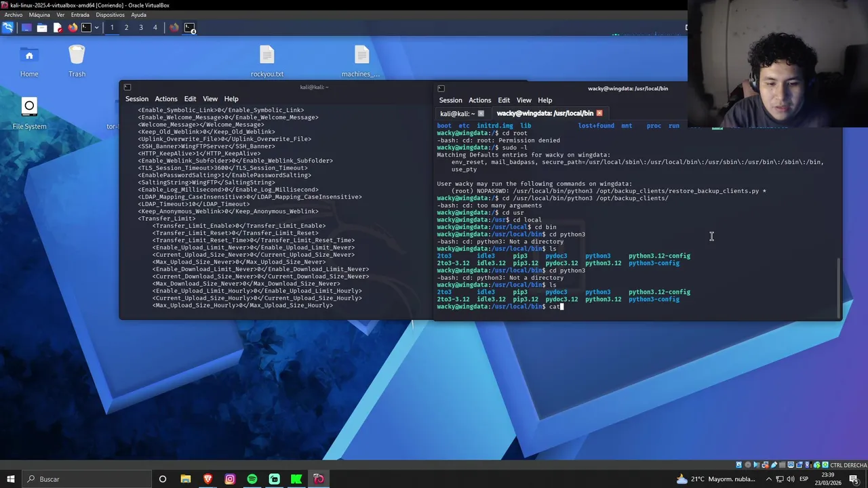The height and width of the screenshot is (488, 868).
Task: Switch to workspace 3
Action: coord(141,28)
